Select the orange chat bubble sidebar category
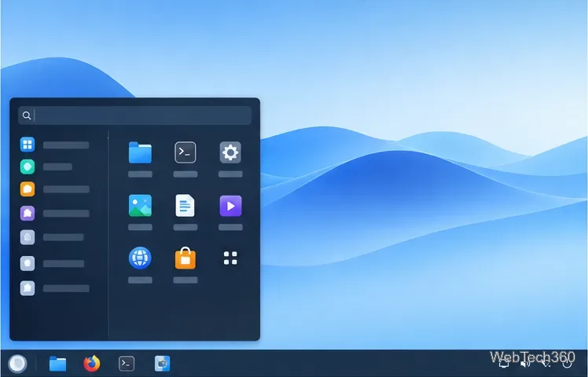588x377 pixels. click(x=28, y=189)
